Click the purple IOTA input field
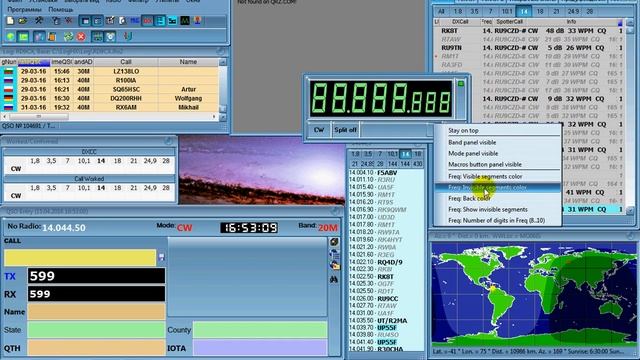Screen dimensions: 640x360 tap(260, 348)
